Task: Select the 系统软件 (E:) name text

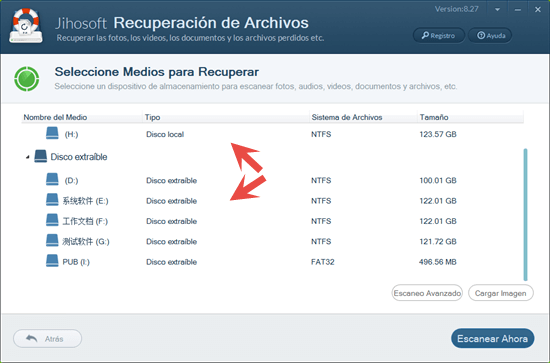Action: point(85,201)
